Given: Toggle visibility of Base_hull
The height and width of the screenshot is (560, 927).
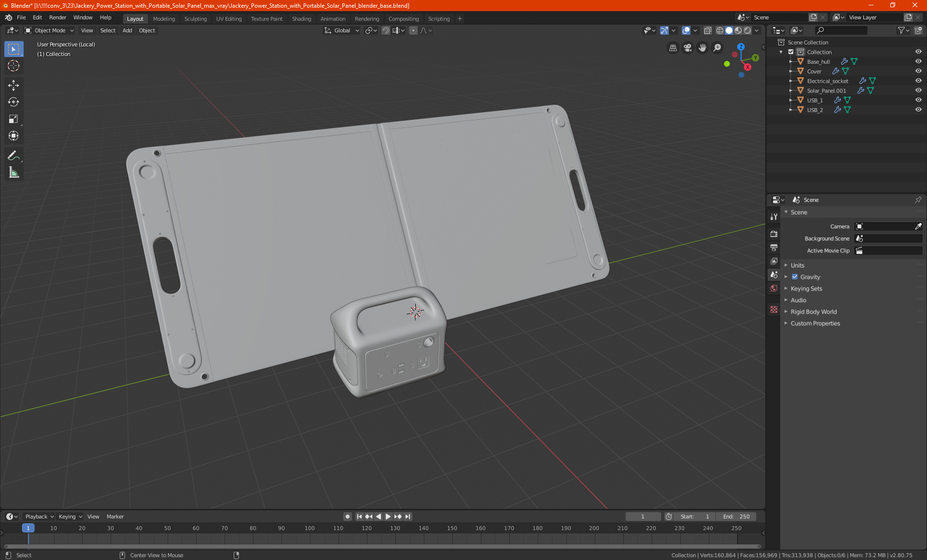Looking at the screenshot, I should pyautogui.click(x=918, y=61).
